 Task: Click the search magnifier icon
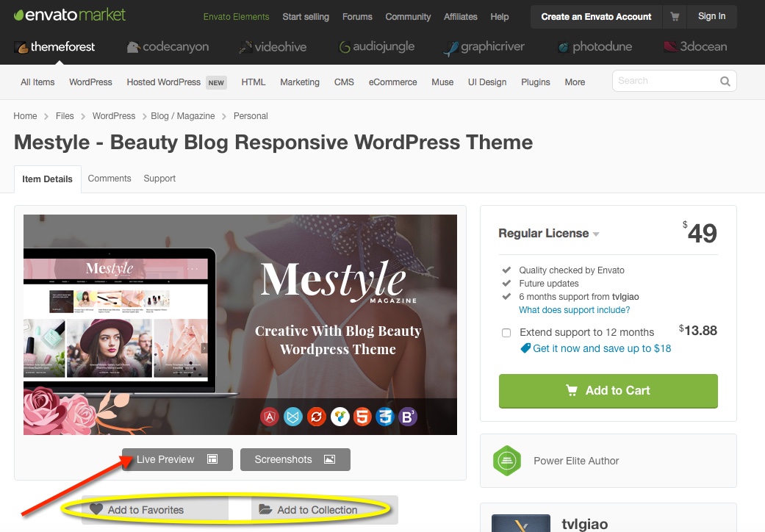click(725, 82)
